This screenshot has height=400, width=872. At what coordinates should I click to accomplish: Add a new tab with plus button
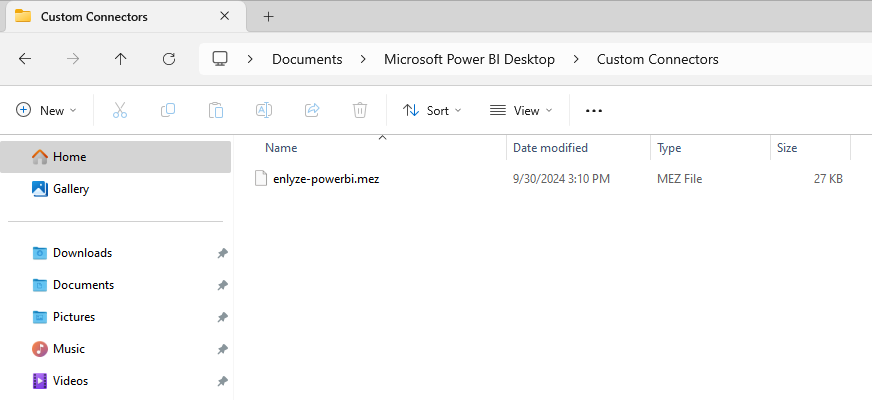[268, 17]
